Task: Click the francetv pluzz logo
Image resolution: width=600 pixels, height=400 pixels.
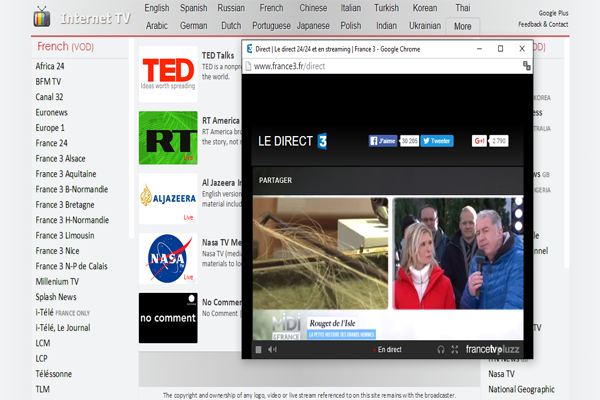Action: pyautogui.click(x=492, y=349)
